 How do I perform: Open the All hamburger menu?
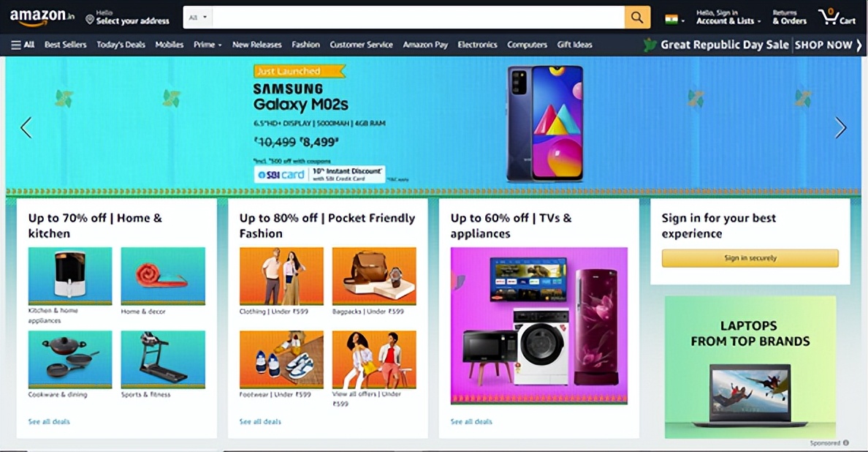click(x=23, y=45)
